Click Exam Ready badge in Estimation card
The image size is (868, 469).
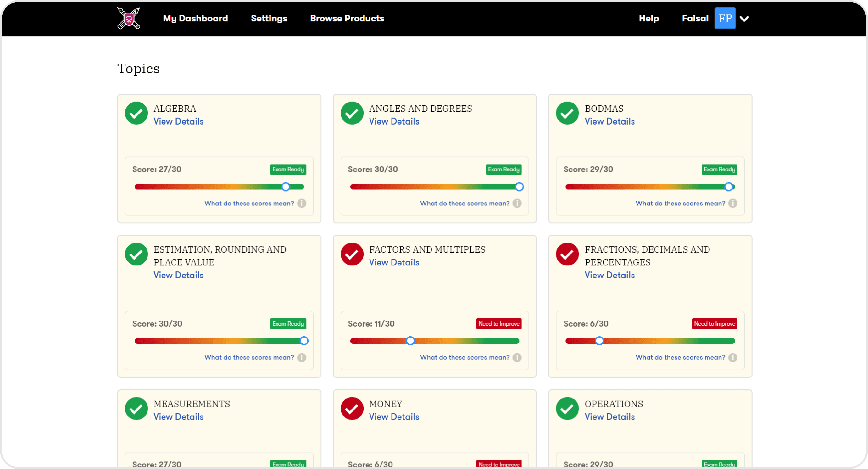pyautogui.click(x=288, y=324)
